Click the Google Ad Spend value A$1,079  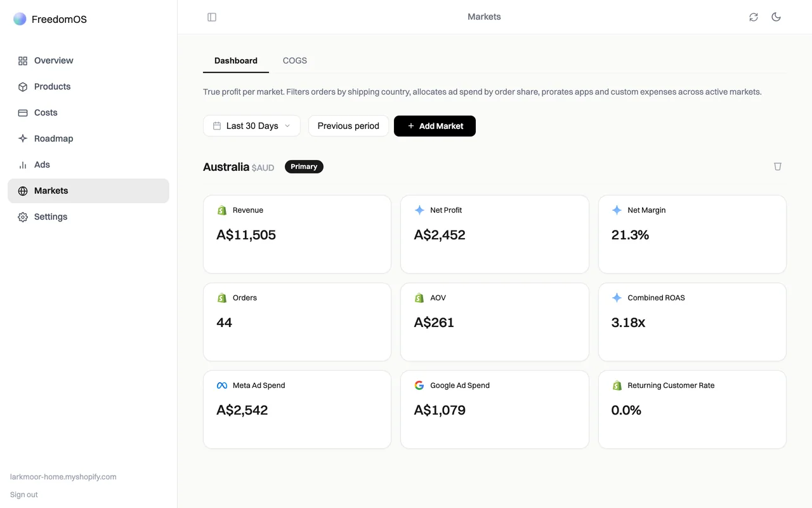click(440, 410)
